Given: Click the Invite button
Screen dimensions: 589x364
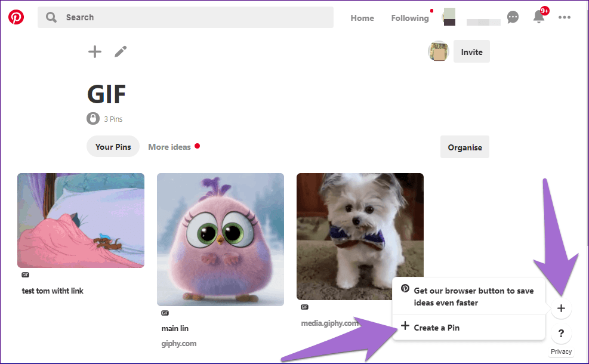Looking at the screenshot, I should click(x=471, y=51).
